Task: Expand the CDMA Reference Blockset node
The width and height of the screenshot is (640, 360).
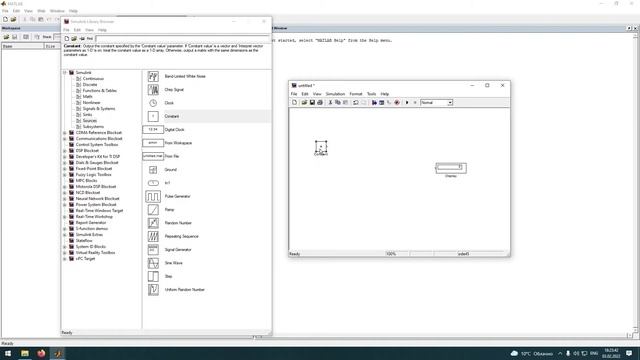Action: click(64, 133)
